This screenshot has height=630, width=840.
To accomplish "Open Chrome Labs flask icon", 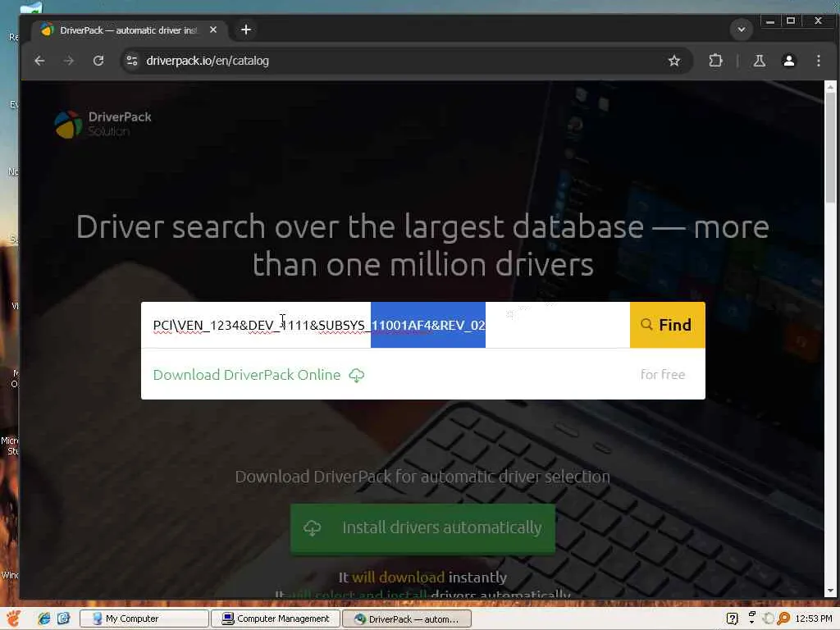I will point(759,61).
